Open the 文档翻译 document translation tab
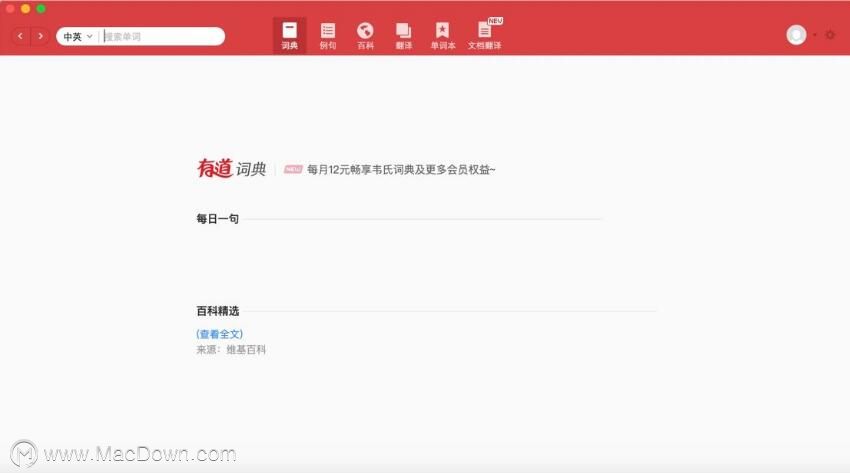The image size is (850, 473). point(485,36)
